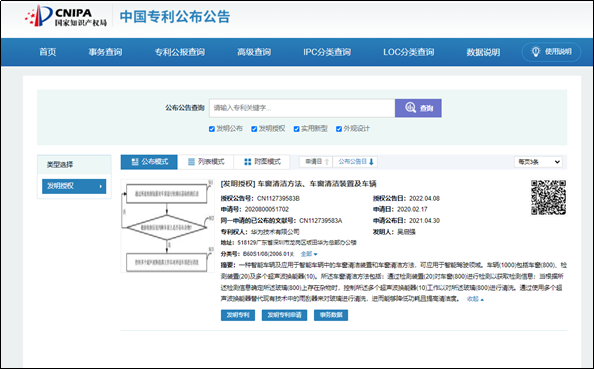This screenshot has width=594, height=370.
Task: Click the 使用说明 button
Action: 551,52
